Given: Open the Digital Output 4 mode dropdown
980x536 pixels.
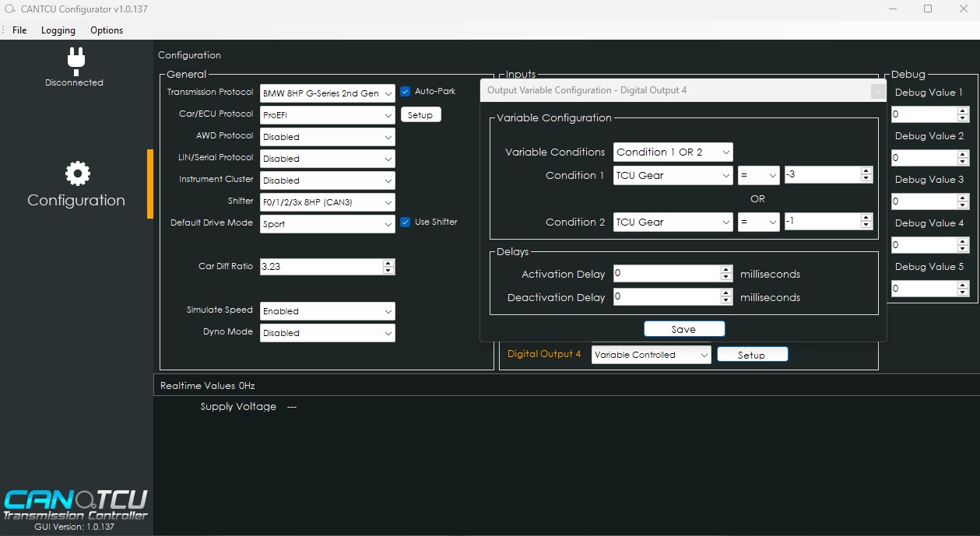Looking at the screenshot, I should pos(652,355).
